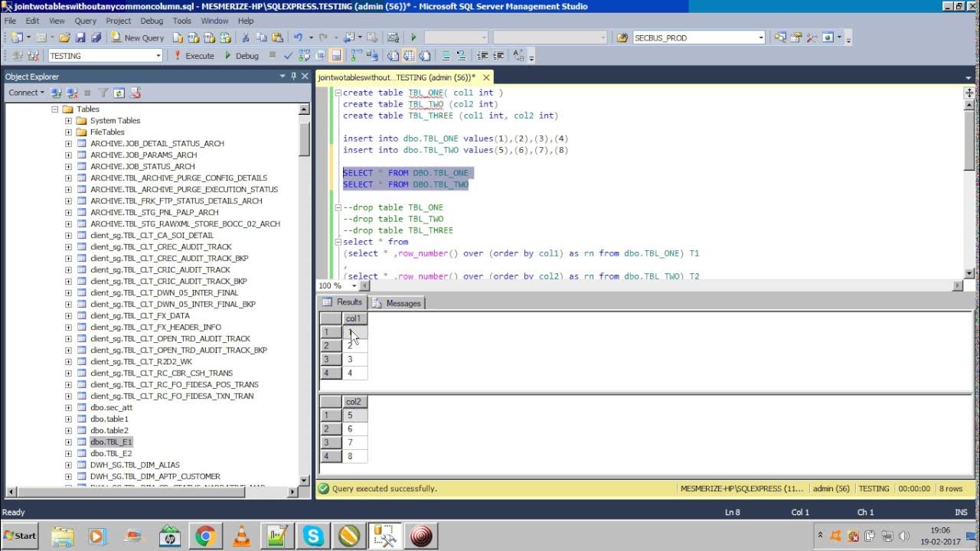Open the Query menu
Image resolution: width=980 pixels, height=551 pixels.
click(x=85, y=21)
